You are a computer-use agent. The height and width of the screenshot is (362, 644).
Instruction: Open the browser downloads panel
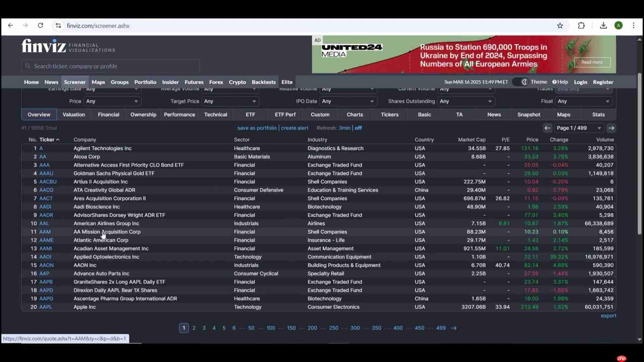[x=603, y=25]
